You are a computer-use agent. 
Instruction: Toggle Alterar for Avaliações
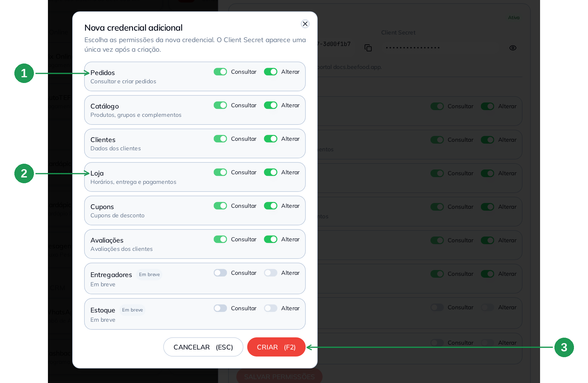coord(271,239)
